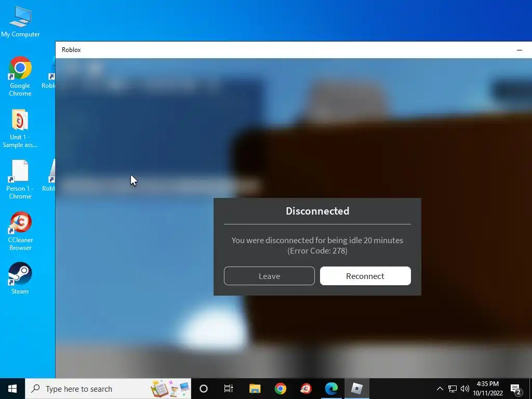Open CCleaner Browser desktop shortcut
Screen dimensions: 532x399
tap(20, 231)
